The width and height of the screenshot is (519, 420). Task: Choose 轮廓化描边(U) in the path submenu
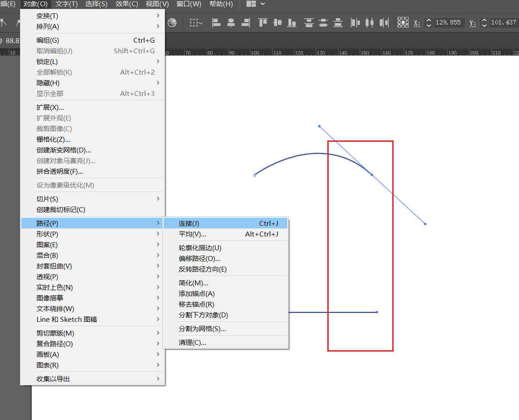226,248
